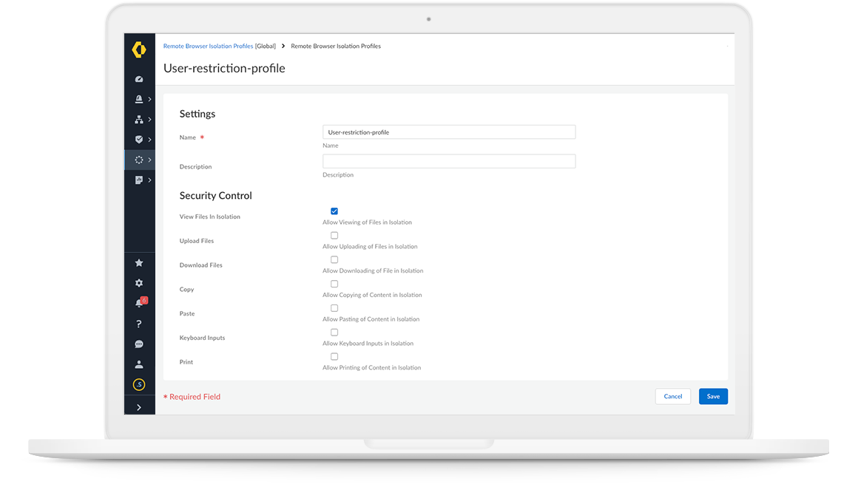The height and width of the screenshot is (504, 858).
Task: Open the network hierarchy icon in sidebar
Action: click(x=138, y=119)
